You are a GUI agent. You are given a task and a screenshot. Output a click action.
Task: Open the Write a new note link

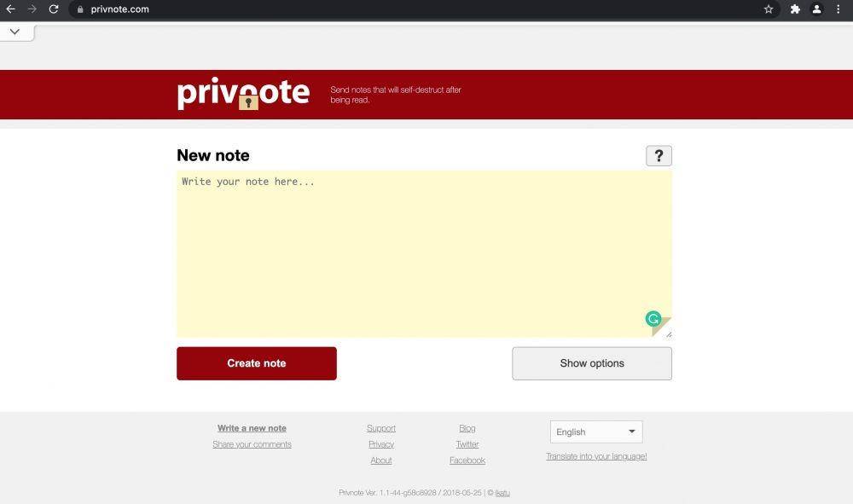252,428
